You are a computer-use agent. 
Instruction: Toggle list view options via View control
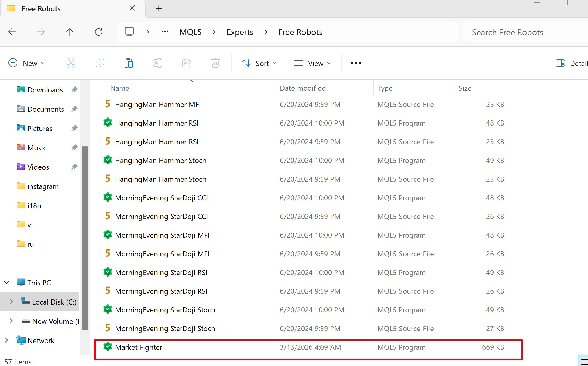(x=312, y=63)
